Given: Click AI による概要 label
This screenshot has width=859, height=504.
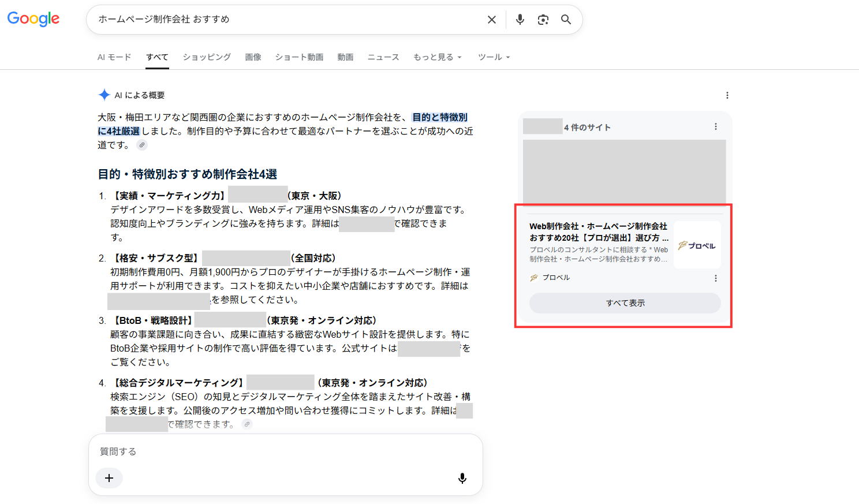Looking at the screenshot, I should [x=140, y=95].
